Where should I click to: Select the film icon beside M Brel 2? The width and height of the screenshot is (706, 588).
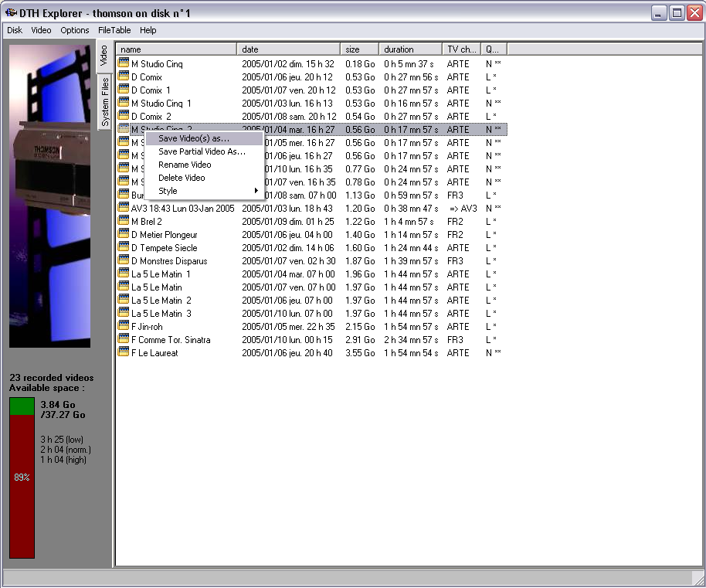point(124,221)
